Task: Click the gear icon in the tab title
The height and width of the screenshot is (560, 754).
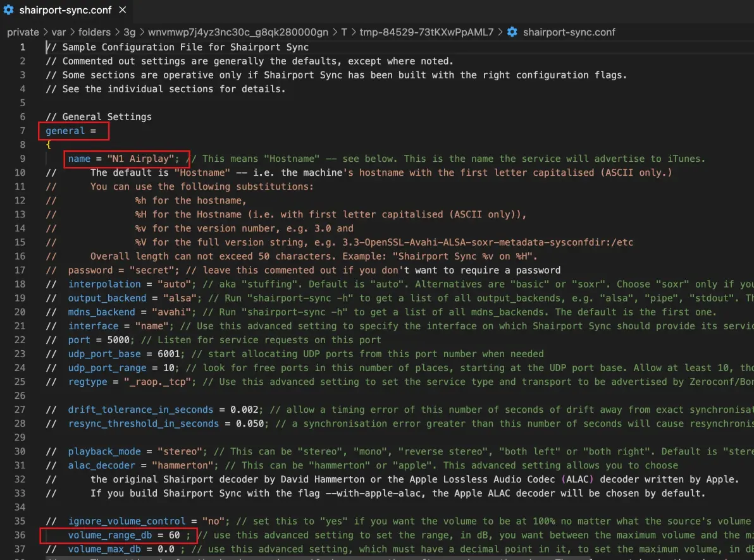Action: click(x=9, y=9)
